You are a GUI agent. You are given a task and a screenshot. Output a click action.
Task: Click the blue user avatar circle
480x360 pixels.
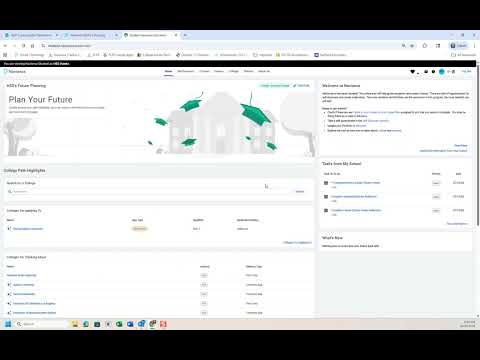(x=442, y=72)
